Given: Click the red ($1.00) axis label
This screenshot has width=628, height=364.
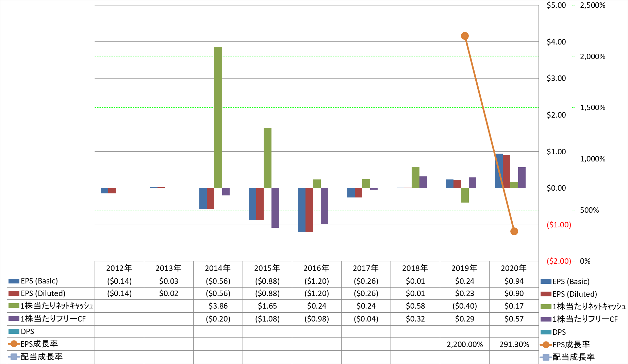Looking at the screenshot, I should (559, 225).
